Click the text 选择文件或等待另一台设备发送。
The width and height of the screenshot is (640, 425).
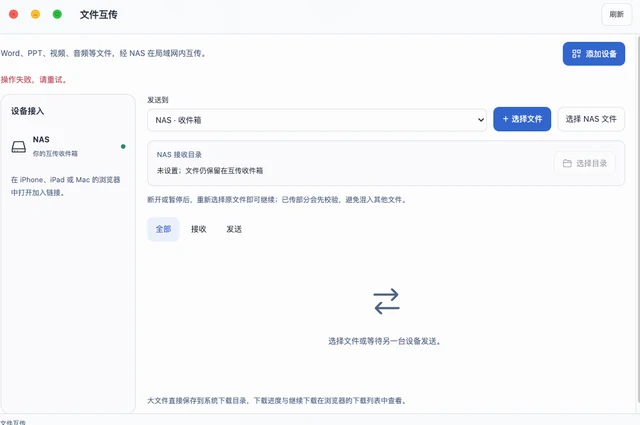(x=385, y=341)
